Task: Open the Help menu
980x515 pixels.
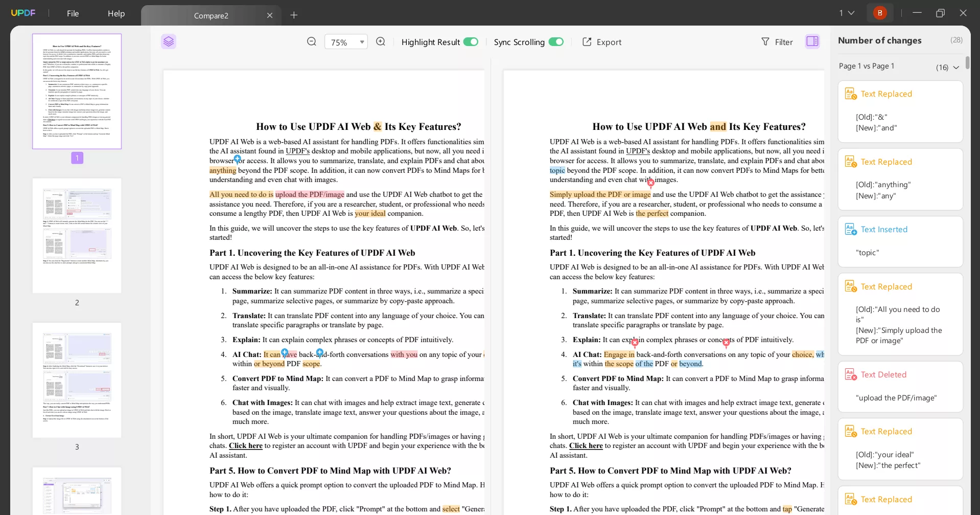Action: point(116,13)
